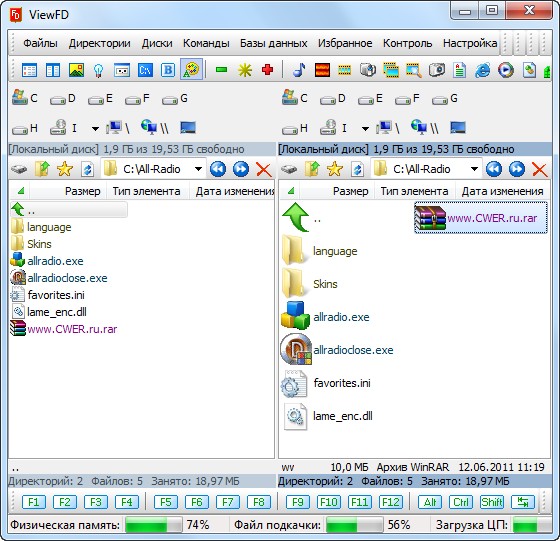Click the F5 function button

coord(166,502)
